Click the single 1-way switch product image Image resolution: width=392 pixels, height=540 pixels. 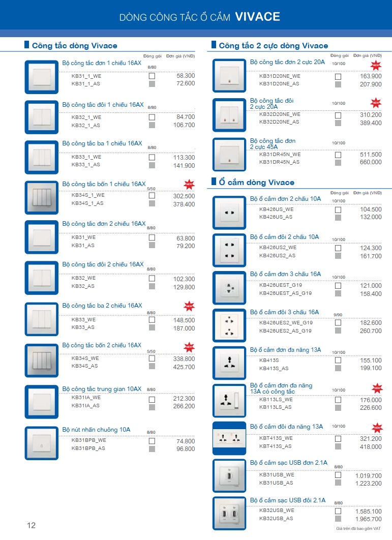[42, 77]
